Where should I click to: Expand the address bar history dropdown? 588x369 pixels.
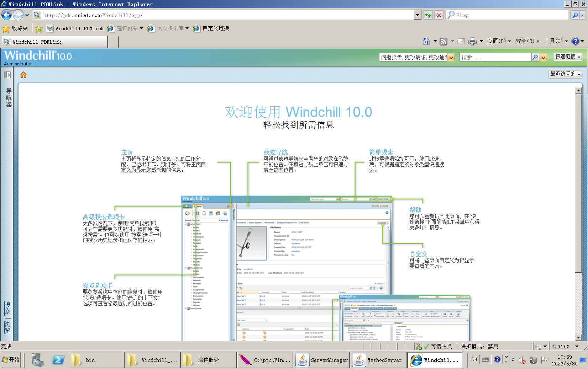point(418,15)
